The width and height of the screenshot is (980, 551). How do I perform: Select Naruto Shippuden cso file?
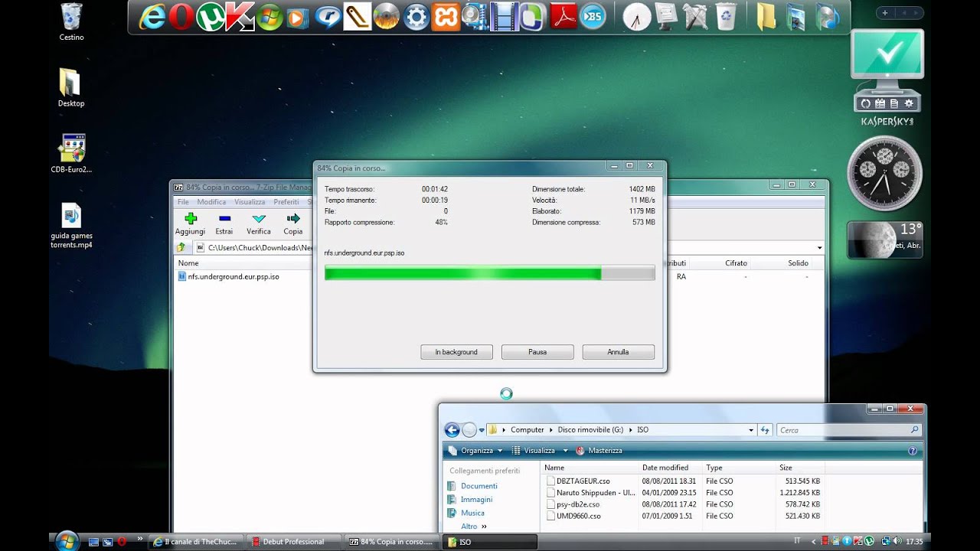pos(590,492)
